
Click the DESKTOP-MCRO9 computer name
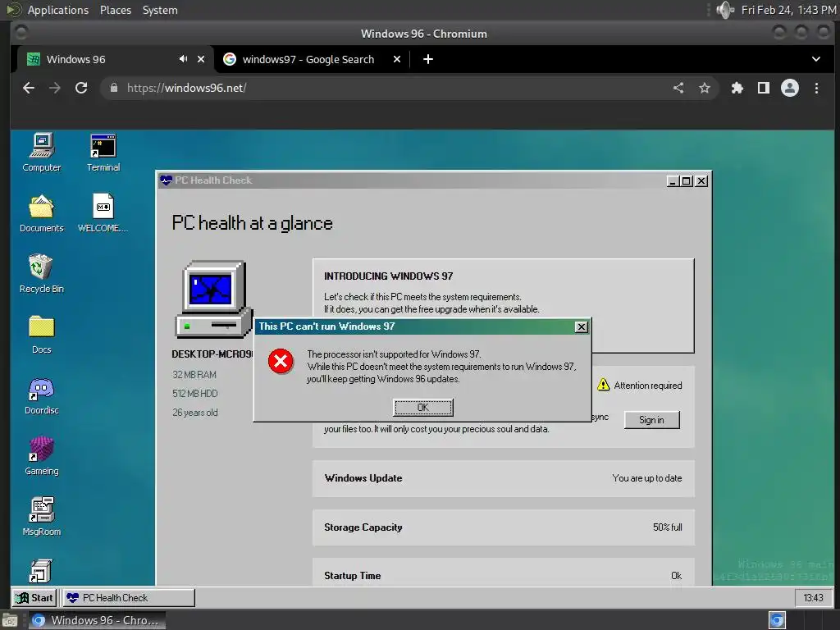212,354
